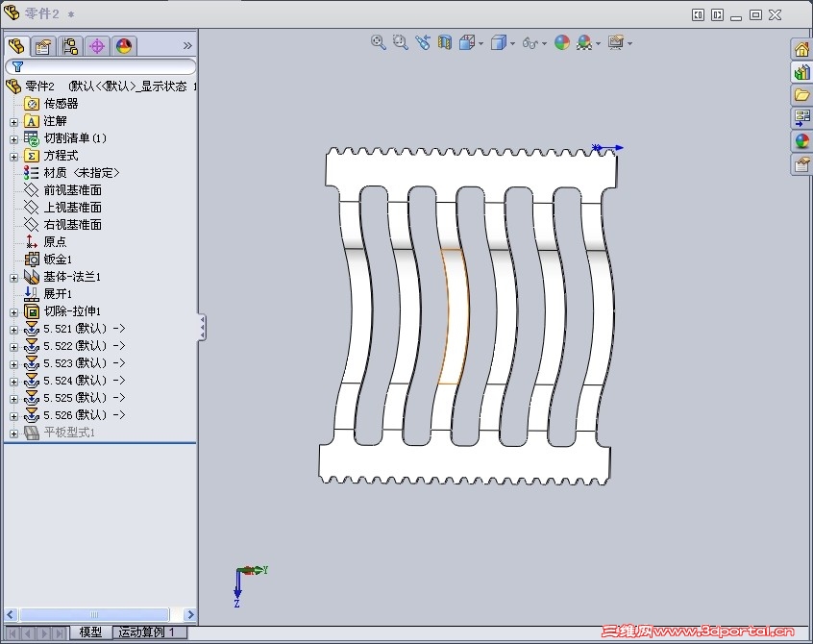The height and width of the screenshot is (644, 813).
Task: Open the DisplayManager tab
Action: point(124,47)
